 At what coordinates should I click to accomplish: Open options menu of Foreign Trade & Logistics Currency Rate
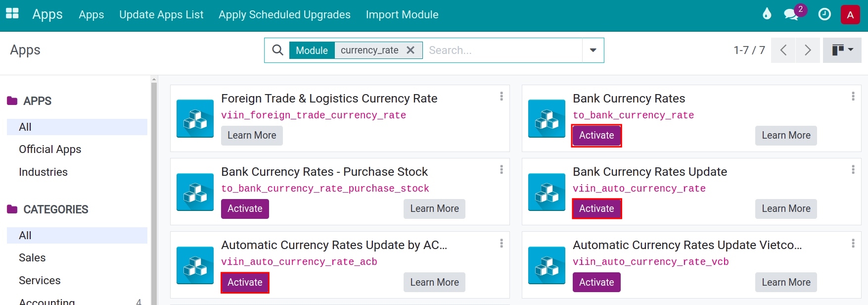[x=502, y=96]
